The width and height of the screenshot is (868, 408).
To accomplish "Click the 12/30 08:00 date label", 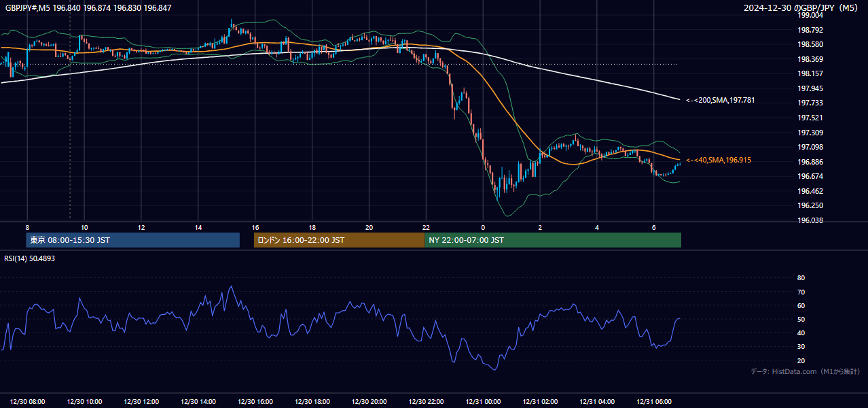I will [27, 402].
